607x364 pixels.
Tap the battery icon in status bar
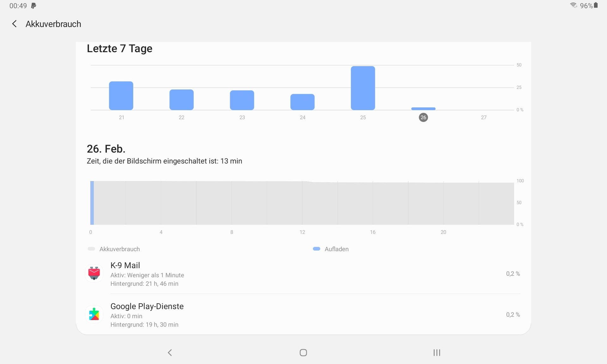coord(596,5)
